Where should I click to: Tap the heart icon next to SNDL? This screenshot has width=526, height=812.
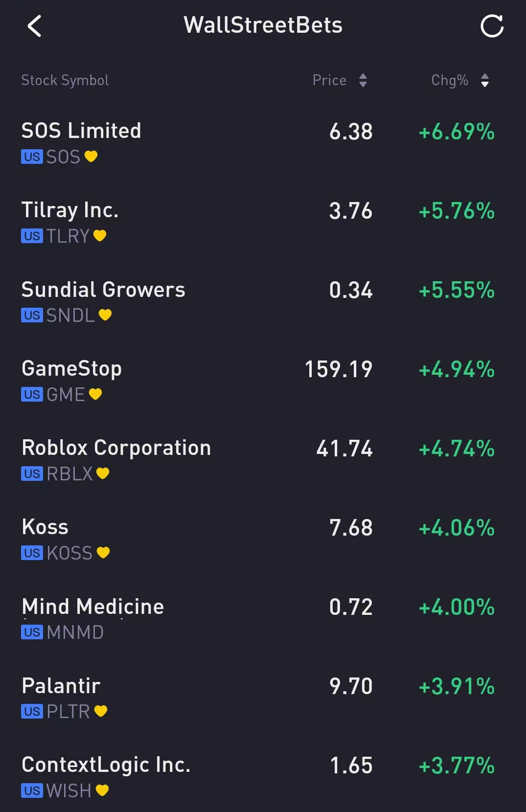click(x=105, y=315)
